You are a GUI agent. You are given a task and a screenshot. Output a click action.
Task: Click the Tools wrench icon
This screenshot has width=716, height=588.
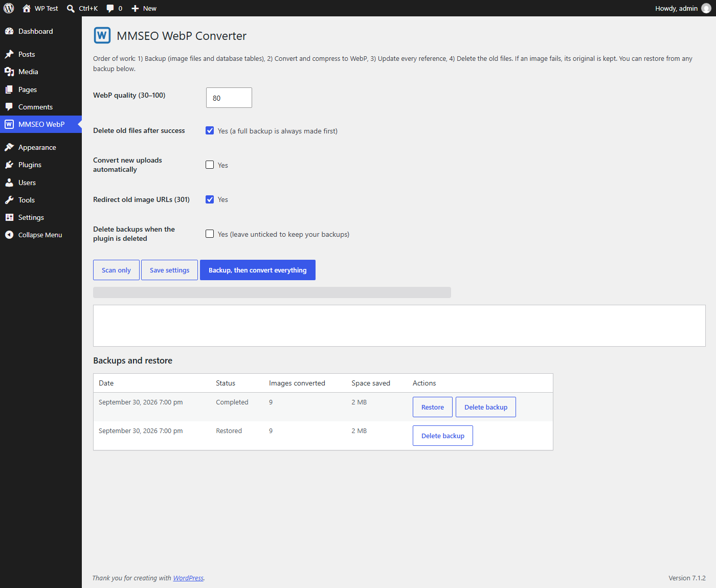coord(9,200)
